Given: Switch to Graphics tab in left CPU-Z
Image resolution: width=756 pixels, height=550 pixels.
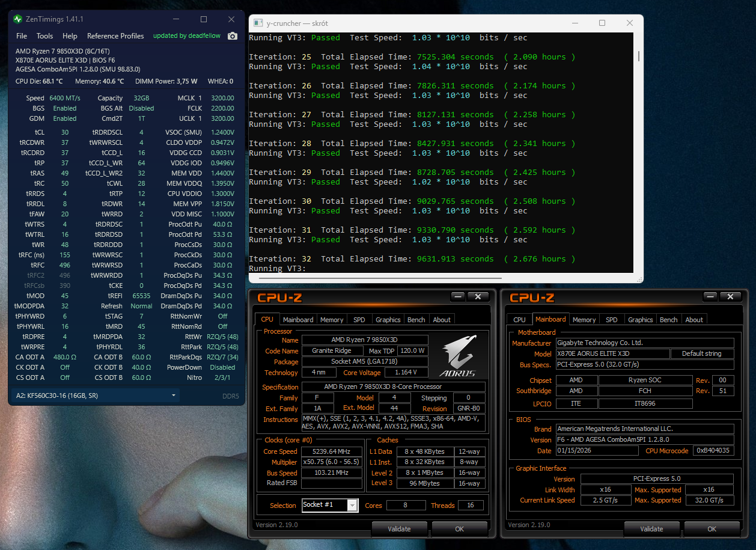Looking at the screenshot, I should pos(388,320).
